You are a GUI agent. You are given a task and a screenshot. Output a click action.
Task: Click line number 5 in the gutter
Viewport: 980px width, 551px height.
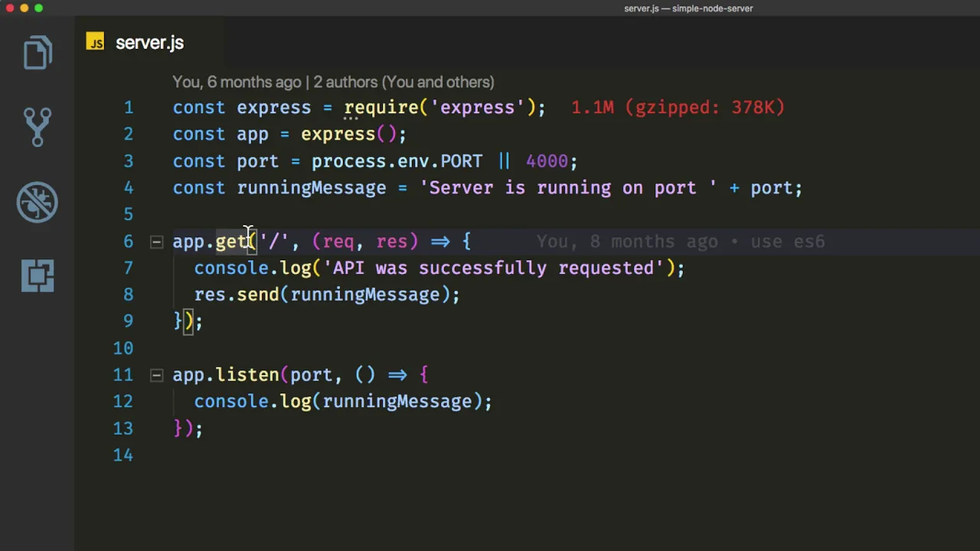[x=129, y=214]
